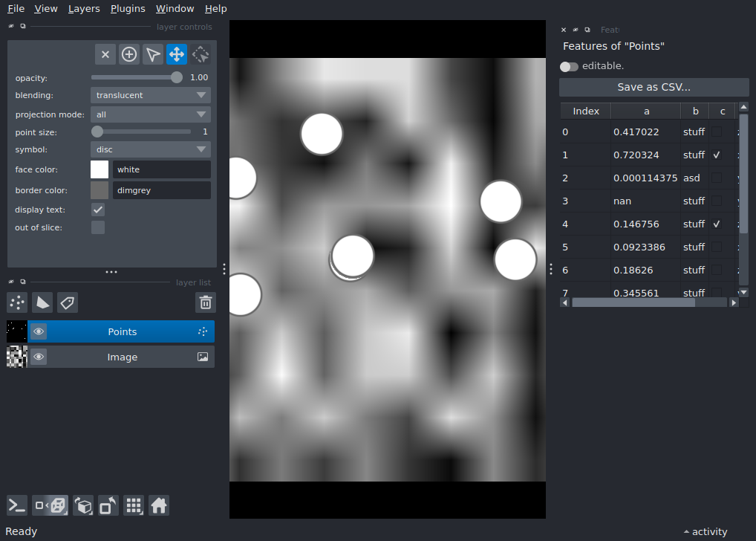Open the Layers menu

[83, 8]
